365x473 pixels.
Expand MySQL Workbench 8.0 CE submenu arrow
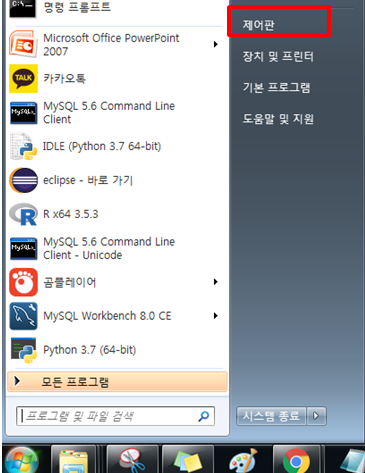click(216, 316)
